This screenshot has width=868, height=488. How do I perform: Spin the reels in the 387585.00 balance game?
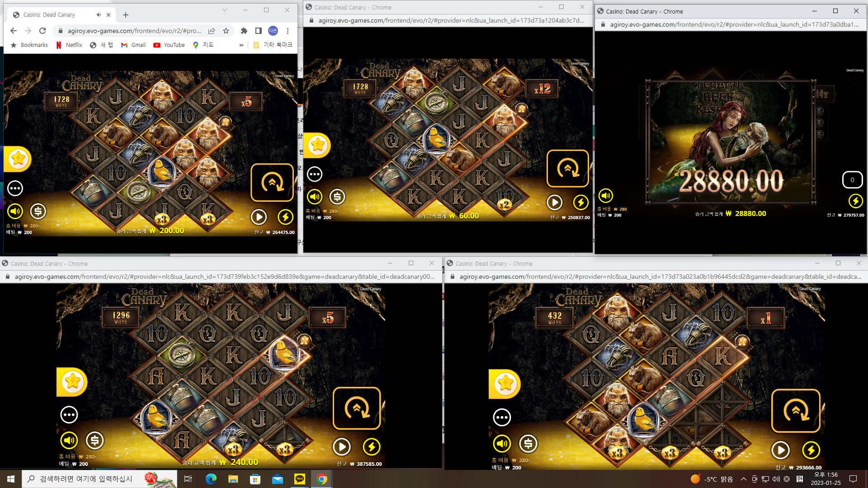tap(357, 408)
